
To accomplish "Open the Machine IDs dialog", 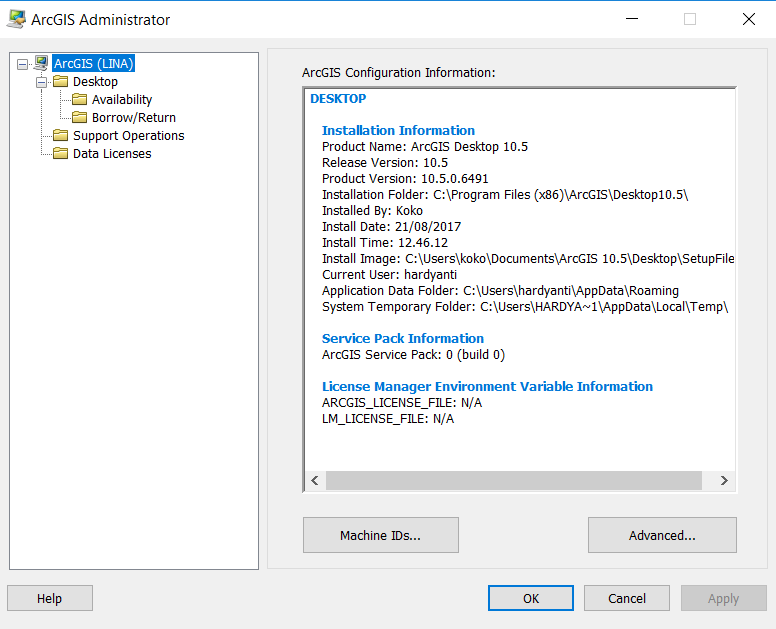I will pyautogui.click(x=381, y=535).
